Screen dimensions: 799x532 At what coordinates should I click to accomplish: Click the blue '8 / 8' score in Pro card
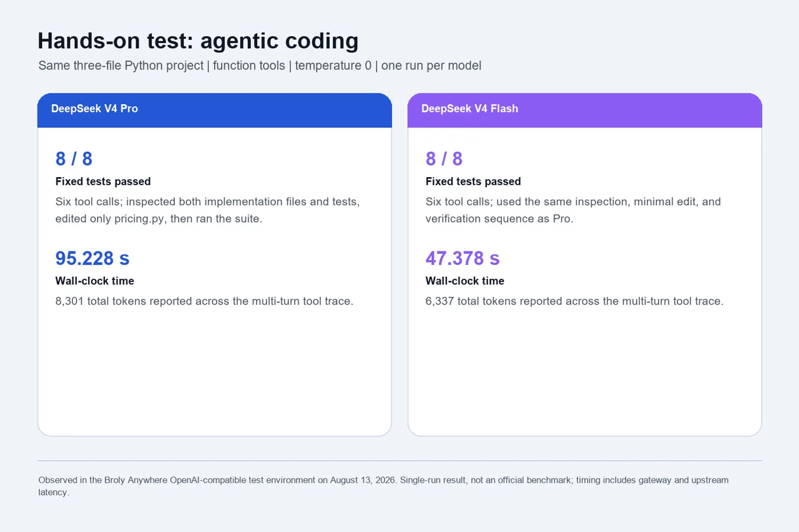click(x=74, y=158)
